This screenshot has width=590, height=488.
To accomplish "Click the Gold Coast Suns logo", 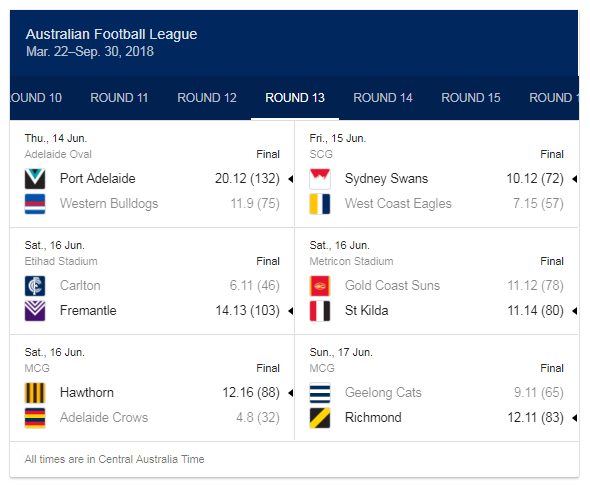I will 320,286.
